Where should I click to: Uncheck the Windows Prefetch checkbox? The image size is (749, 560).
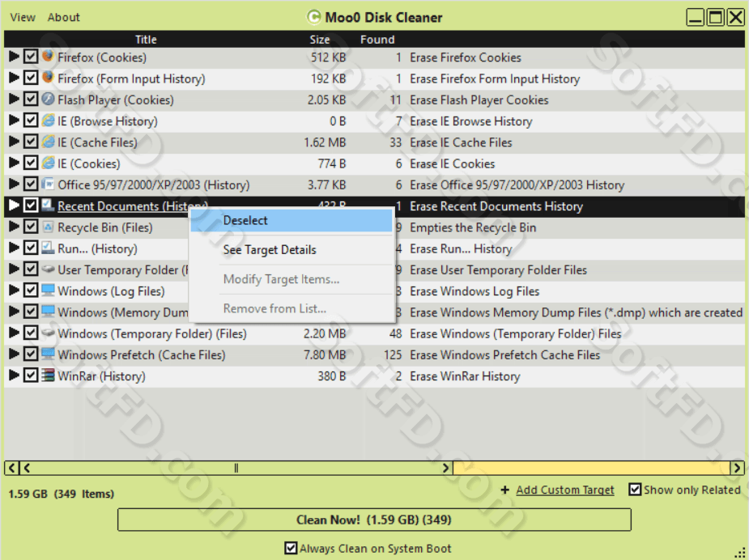(31, 354)
